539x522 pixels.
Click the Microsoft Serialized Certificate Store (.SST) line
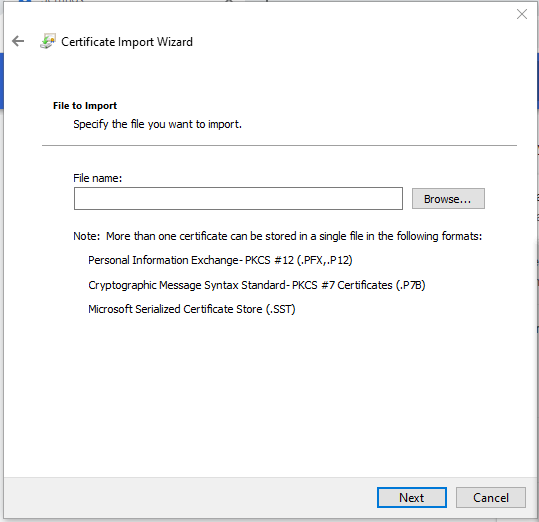[x=191, y=309]
